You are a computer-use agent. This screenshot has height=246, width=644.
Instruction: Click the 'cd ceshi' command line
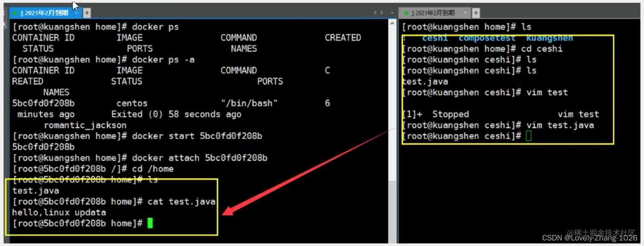(482, 49)
